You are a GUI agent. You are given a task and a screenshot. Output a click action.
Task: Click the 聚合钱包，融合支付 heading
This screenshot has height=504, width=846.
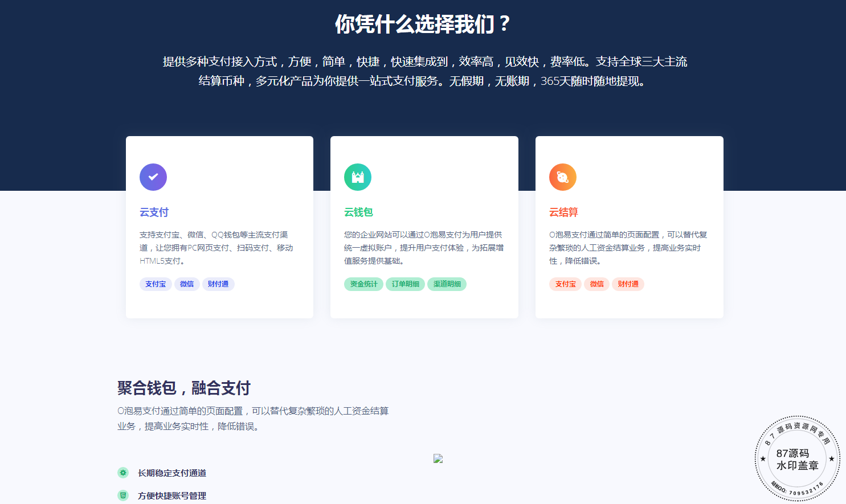184,388
